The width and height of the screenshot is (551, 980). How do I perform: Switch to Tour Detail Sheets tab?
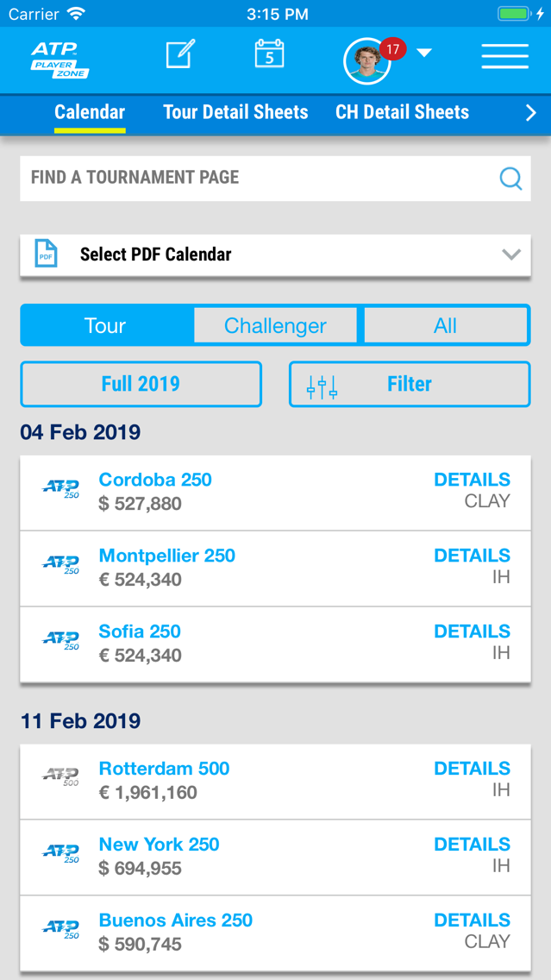(235, 112)
